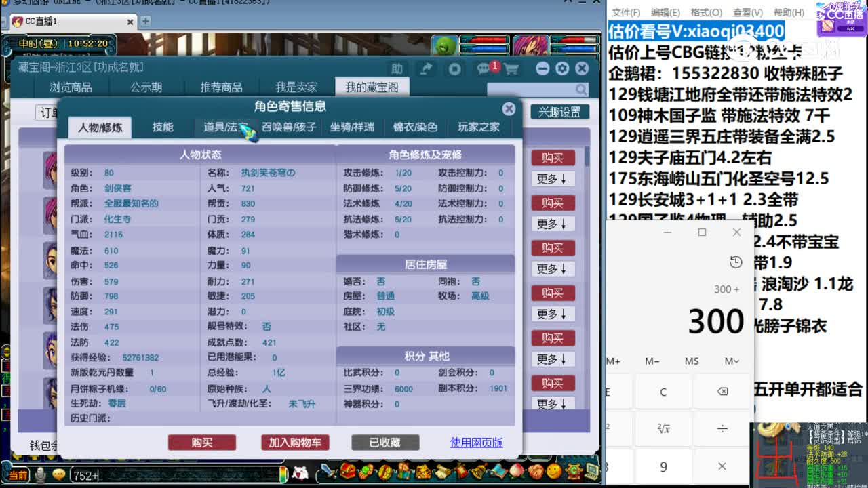Click the handshake friends icon in toolbar

point(536,470)
